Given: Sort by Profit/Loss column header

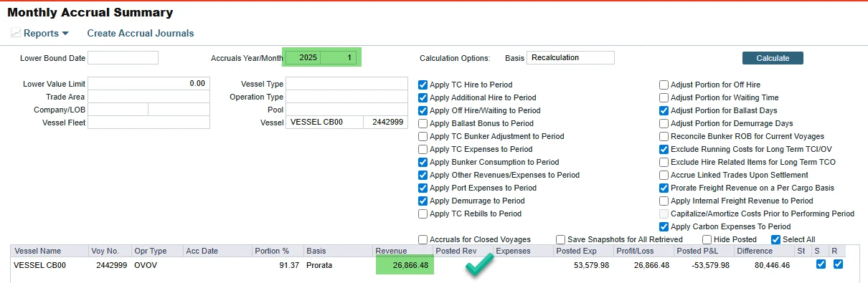Looking at the screenshot, I should [644, 251].
